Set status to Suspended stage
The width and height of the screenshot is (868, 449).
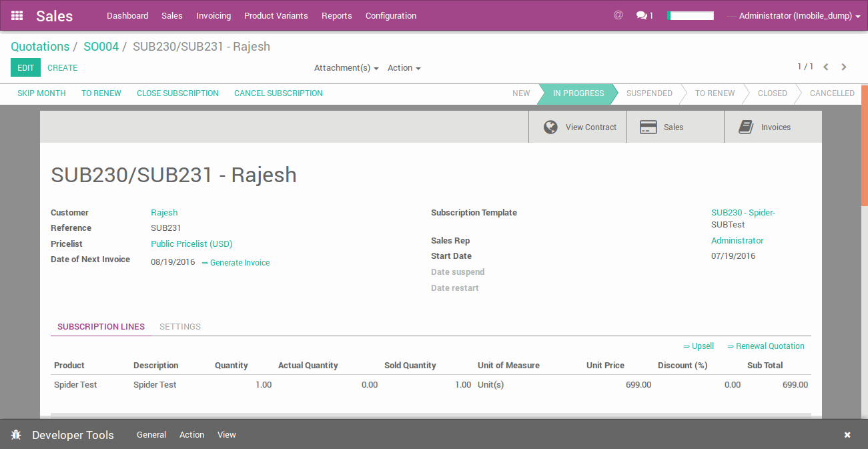click(x=648, y=93)
